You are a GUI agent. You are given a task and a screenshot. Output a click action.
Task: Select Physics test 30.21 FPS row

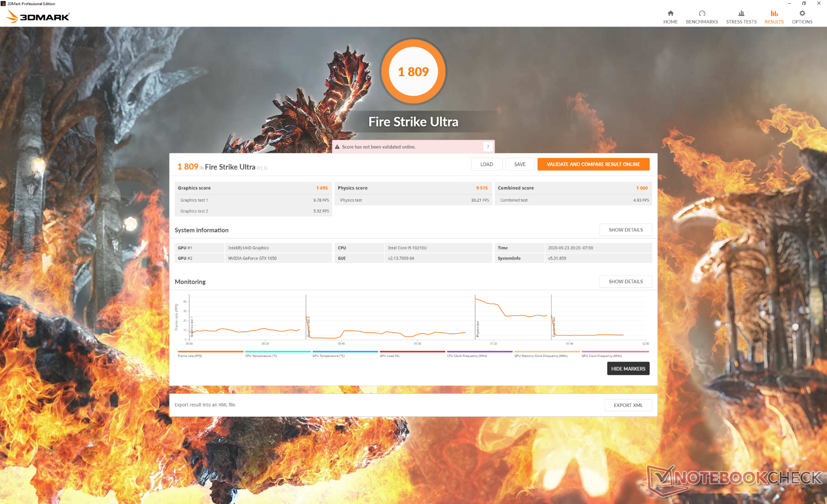coord(413,200)
